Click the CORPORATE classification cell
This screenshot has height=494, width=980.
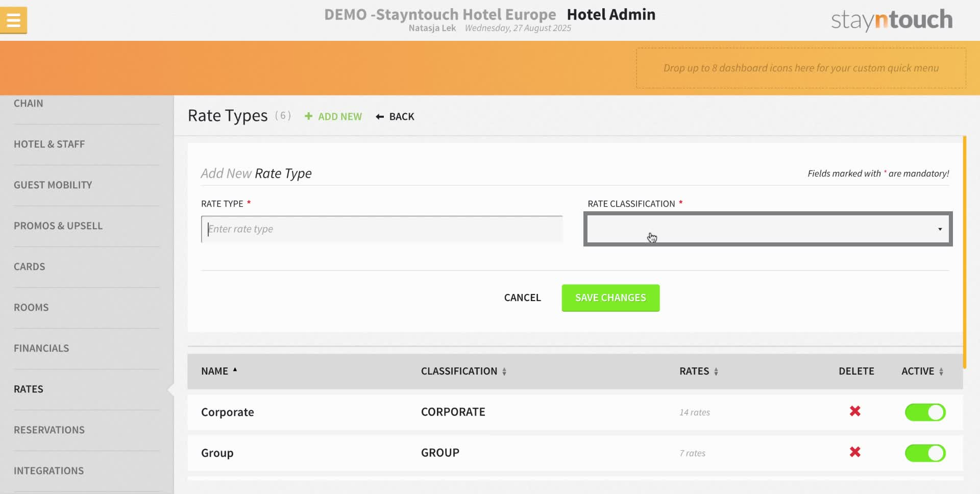[x=453, y=412]
